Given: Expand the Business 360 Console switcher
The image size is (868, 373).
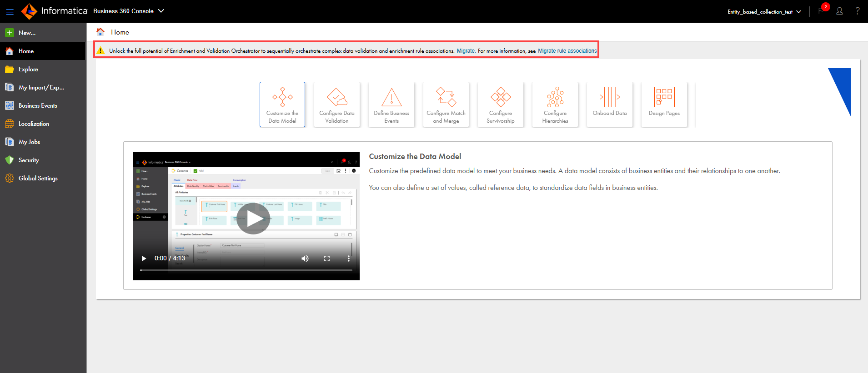Looking at the screenshot, I should point(129,11).
